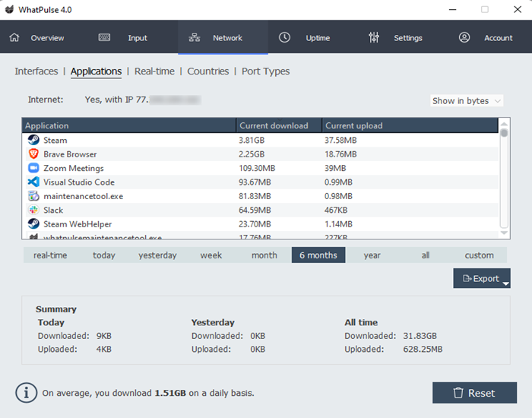
Task: Select the maintenancetool.exe row name
Action: click(x=83, y=196)
